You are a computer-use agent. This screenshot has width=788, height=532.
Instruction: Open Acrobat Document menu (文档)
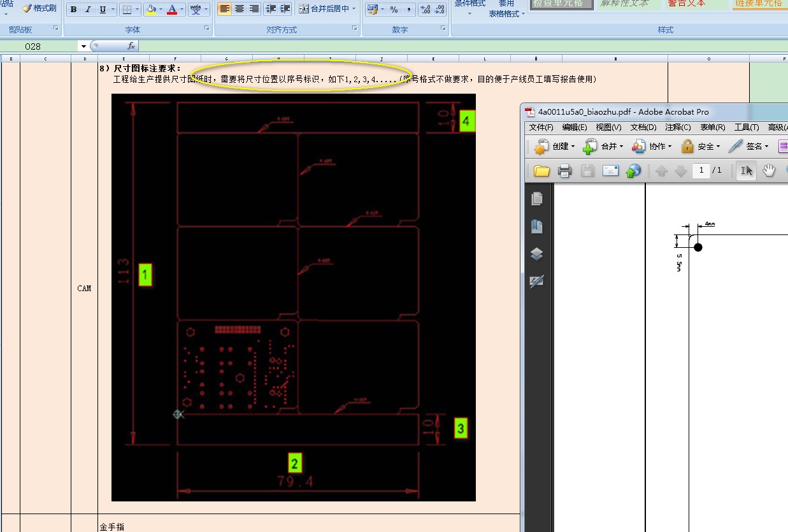[x=643, y=127]
